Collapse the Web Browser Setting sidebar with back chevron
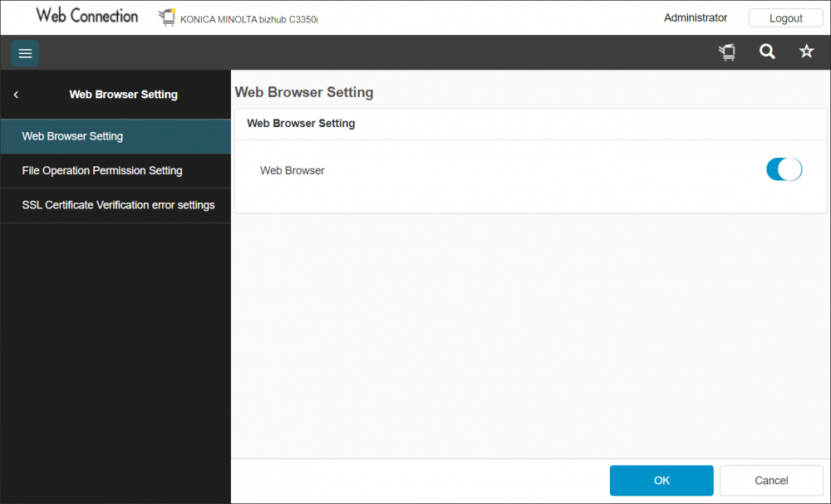Screen dimensions: 831x504 pos(15,94)
